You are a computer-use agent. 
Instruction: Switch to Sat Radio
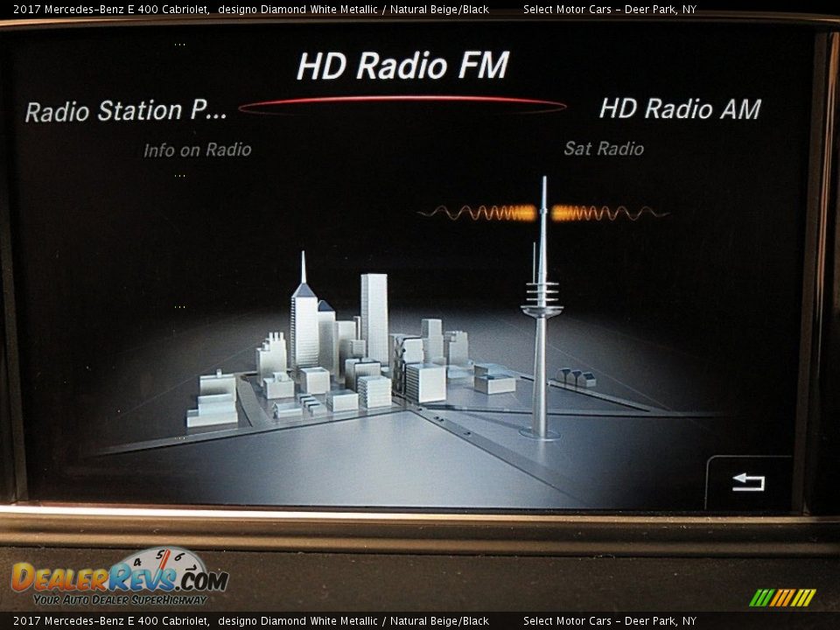click(604, 149)
